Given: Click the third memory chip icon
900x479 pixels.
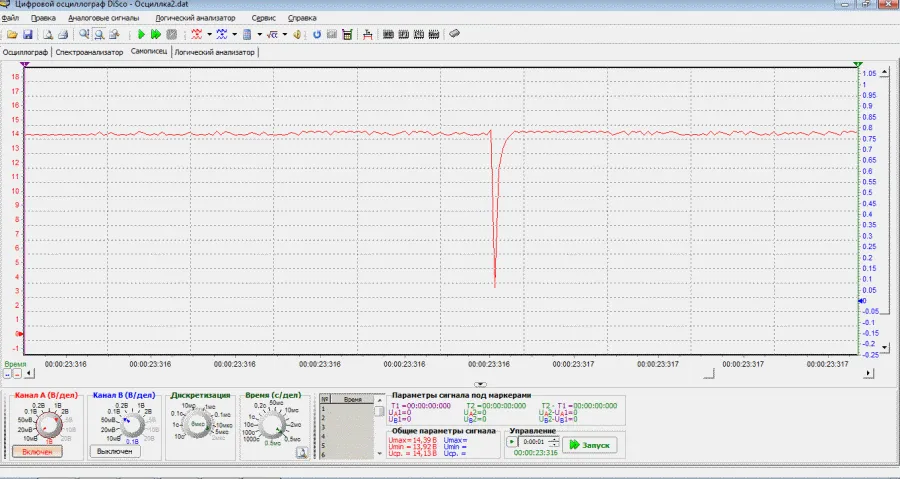Looking at the screenshot, I should pos(419,34).
